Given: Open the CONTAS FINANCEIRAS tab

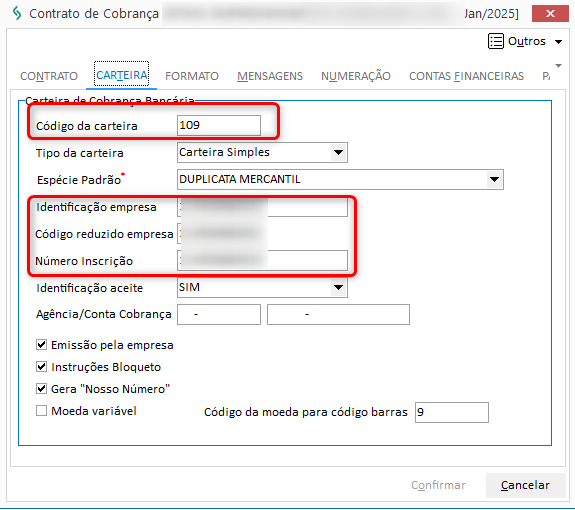Looking at the screenshot, I should [x=466, y=76].
